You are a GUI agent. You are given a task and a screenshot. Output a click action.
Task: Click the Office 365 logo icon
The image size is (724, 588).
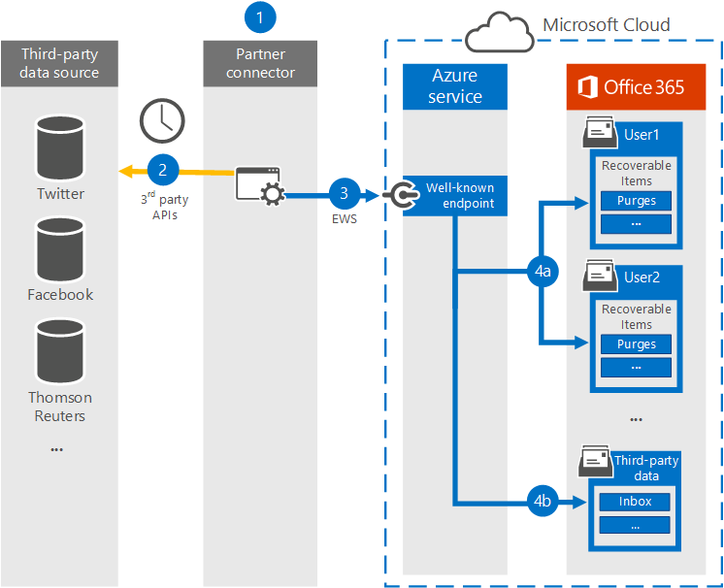[587, 87]
